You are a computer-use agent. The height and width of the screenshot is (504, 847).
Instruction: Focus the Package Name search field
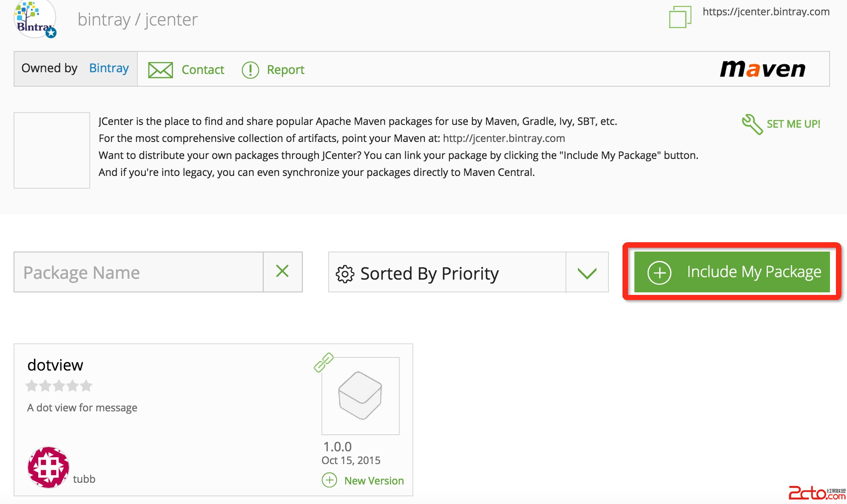138,272
